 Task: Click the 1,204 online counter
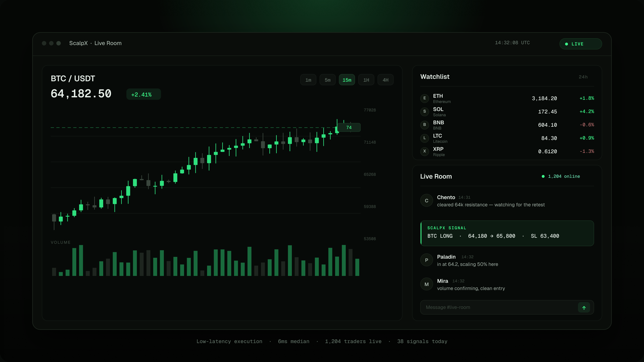[564, 176]
